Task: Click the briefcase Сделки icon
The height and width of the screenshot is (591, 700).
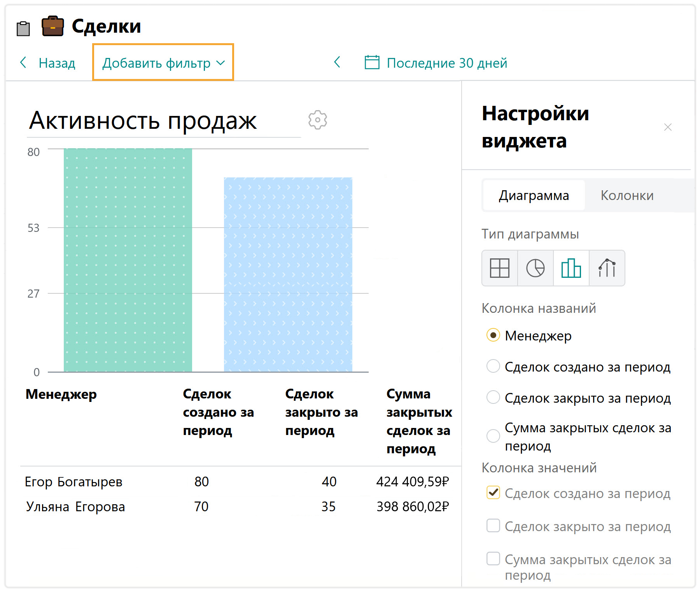Action: [52, 26]
